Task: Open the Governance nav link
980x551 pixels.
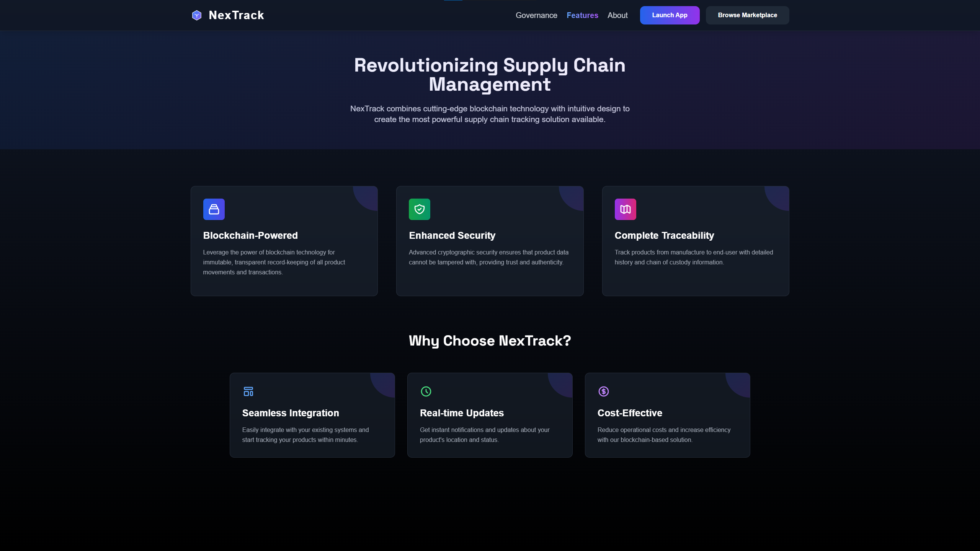Action: click(x=536, y=15)
